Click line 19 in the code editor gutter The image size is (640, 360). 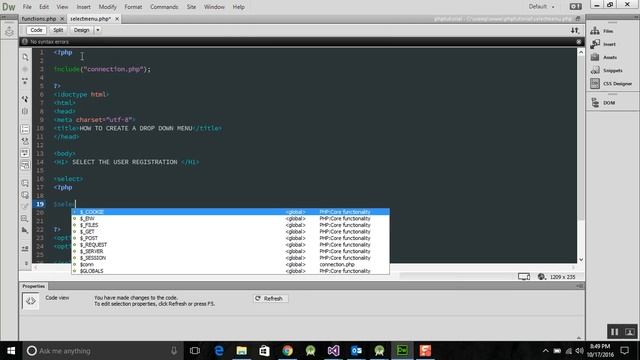coord(40,204)
